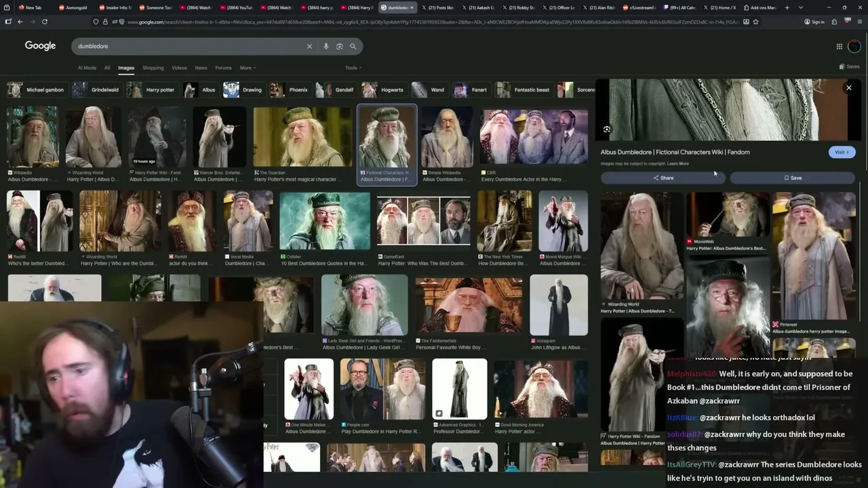
Task: Show the site padlock connection info
Action: (105, 22)
